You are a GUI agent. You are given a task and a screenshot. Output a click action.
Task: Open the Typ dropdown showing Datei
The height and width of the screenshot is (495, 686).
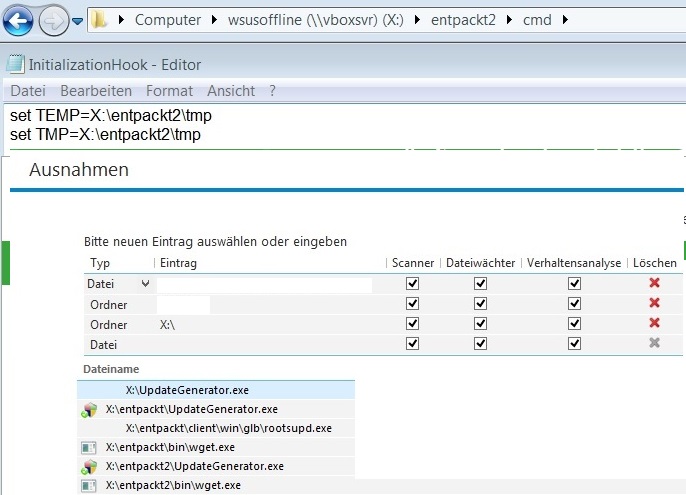coord(146,284)
